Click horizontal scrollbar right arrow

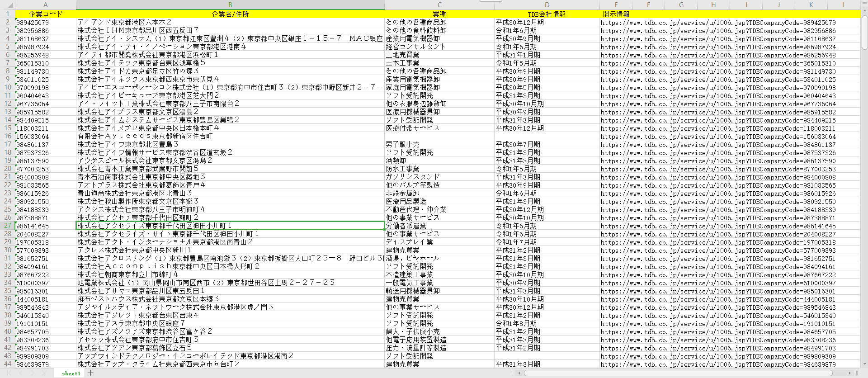(850, 373)
